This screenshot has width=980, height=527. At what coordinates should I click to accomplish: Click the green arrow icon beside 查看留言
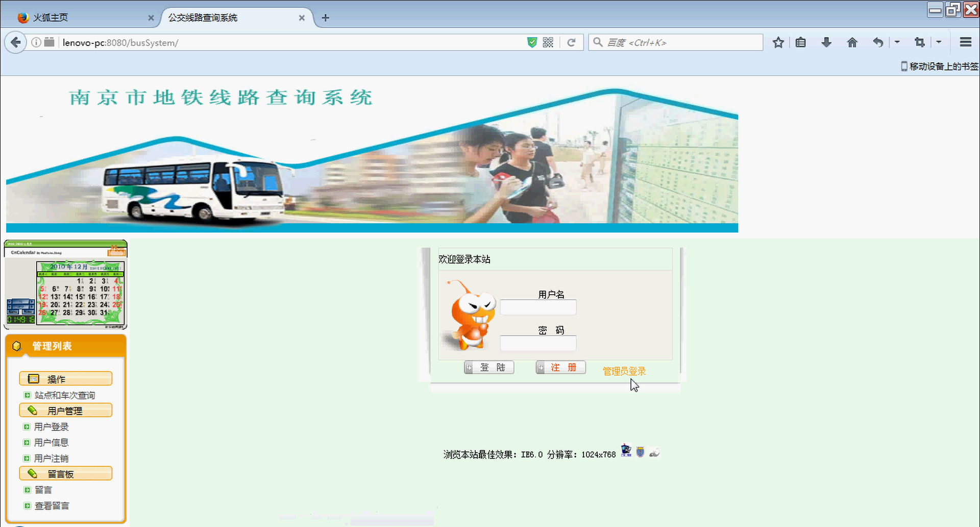click(27, 506)
